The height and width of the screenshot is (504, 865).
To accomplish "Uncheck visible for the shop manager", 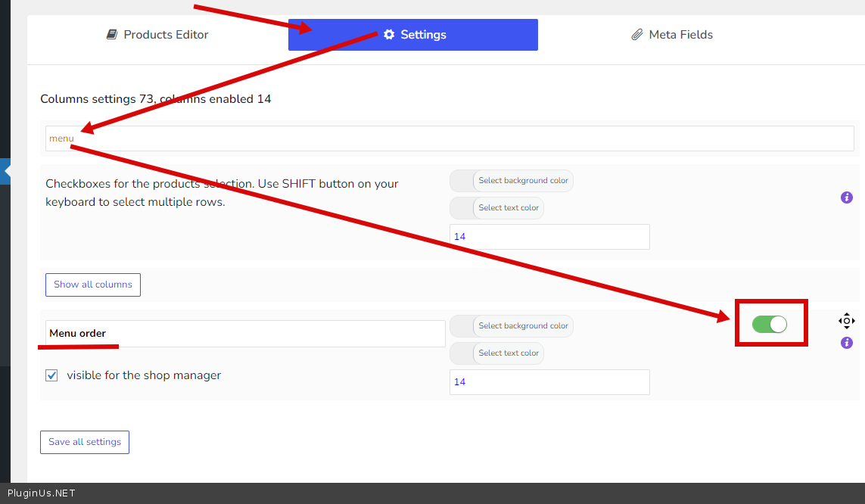I will click(51, 375).
